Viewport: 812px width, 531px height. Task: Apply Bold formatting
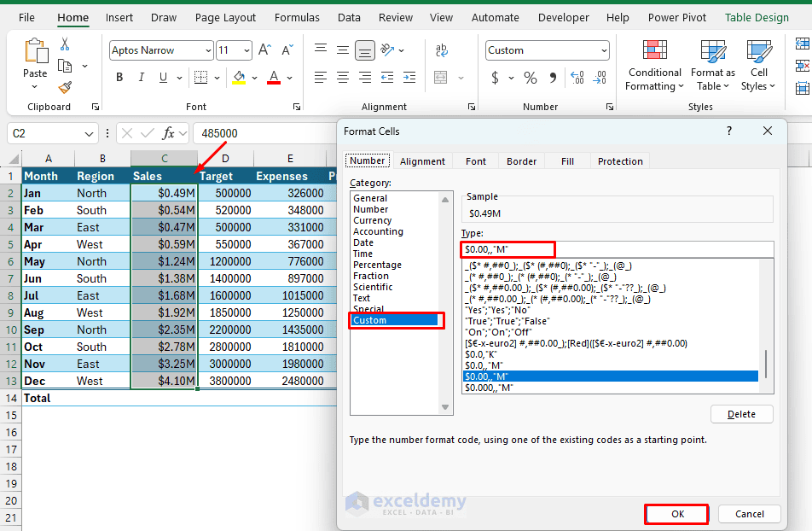119,78
